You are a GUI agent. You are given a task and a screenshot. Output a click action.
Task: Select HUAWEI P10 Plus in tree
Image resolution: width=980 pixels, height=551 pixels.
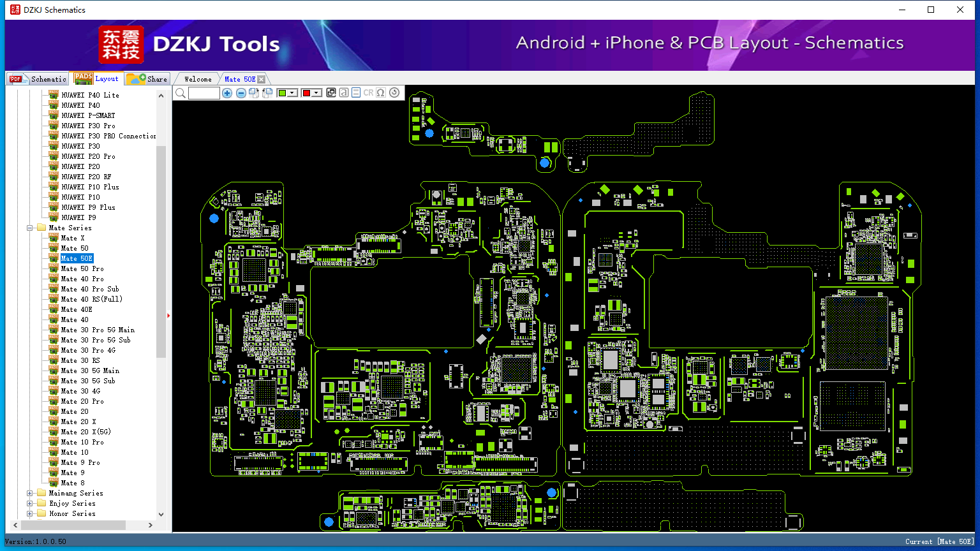pyautogui.click(x=90, y=187)
